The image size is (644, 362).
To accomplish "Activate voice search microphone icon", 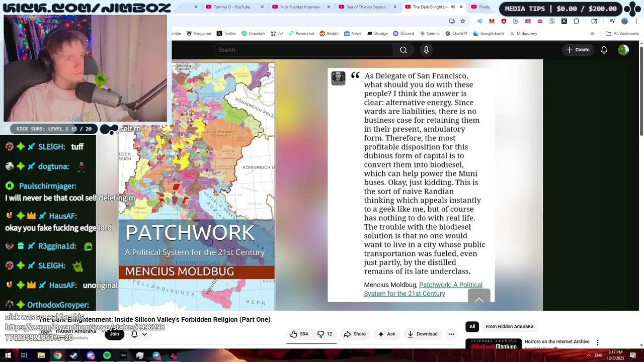I will point(426,50).
